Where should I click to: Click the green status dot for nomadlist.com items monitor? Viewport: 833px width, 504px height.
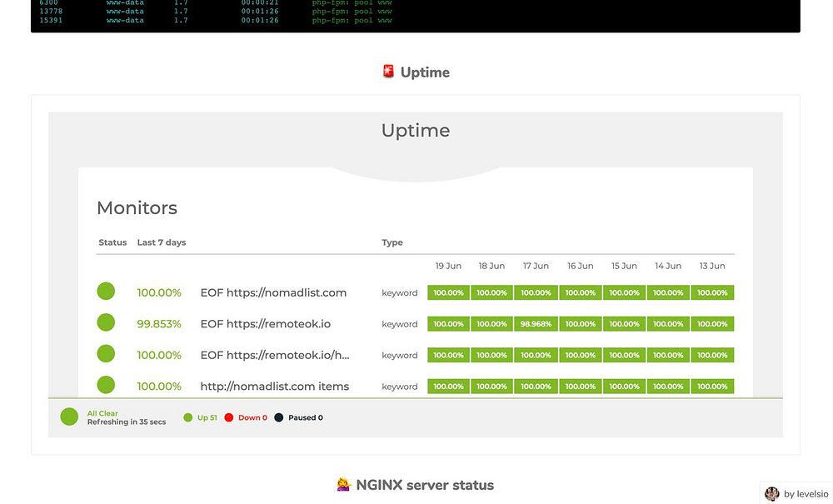pos(106,385)
